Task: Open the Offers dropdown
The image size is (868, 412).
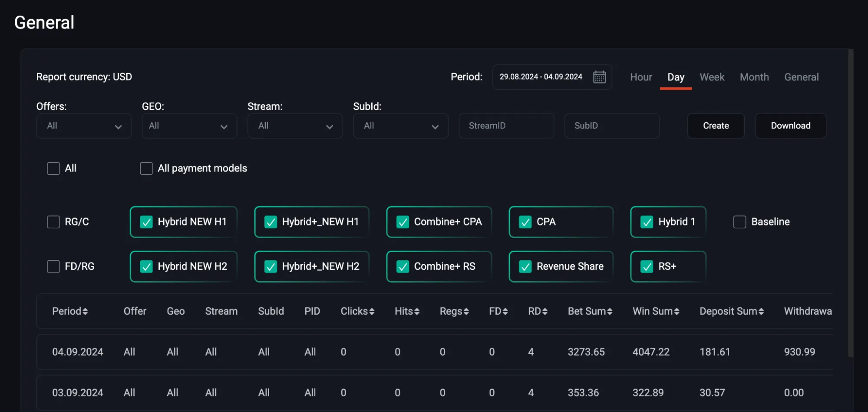Action: [x=84, y=126]
